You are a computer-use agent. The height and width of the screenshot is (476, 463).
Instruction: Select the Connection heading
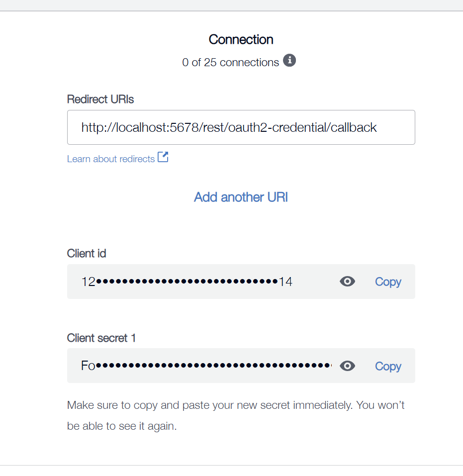pos(241,39)
